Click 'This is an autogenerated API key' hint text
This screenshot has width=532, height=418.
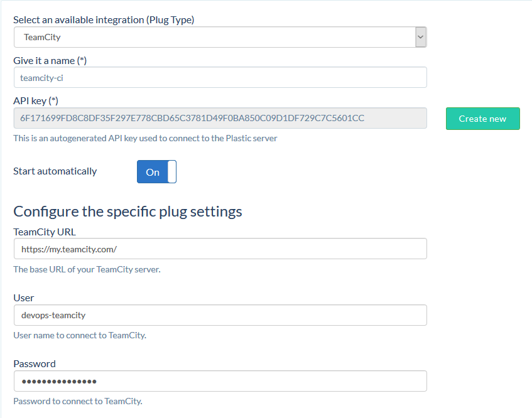click(x=145, y=138)
